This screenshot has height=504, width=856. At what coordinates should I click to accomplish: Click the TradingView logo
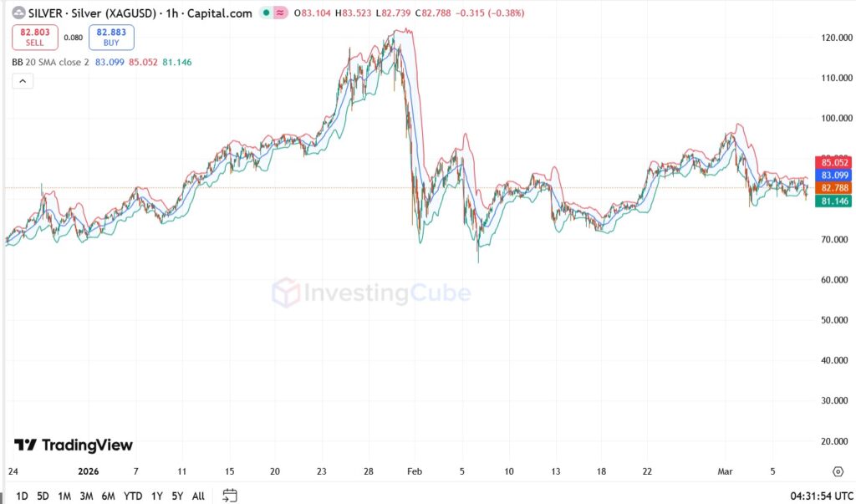(x=74, y=445)
